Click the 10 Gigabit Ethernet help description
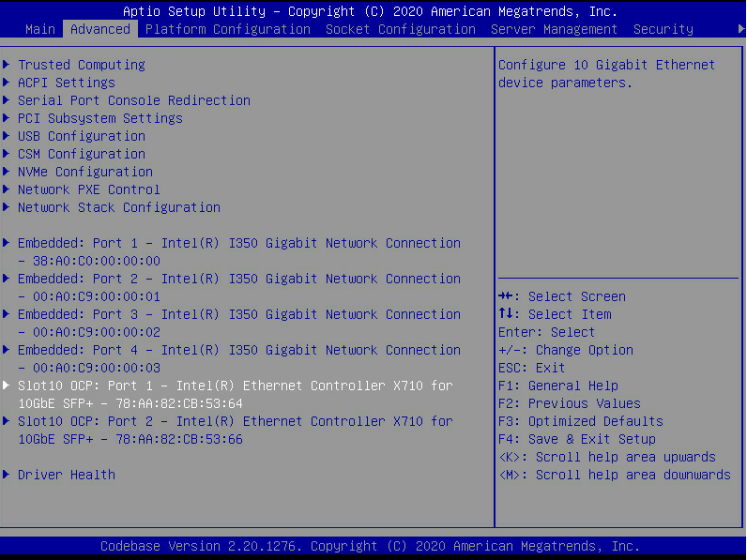 pos(606,73)
